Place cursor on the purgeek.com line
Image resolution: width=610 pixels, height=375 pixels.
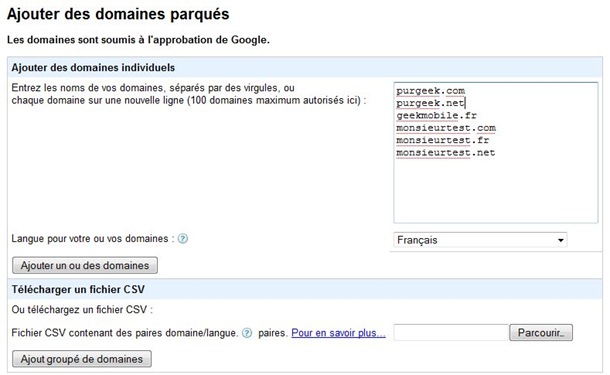(430, 91)
